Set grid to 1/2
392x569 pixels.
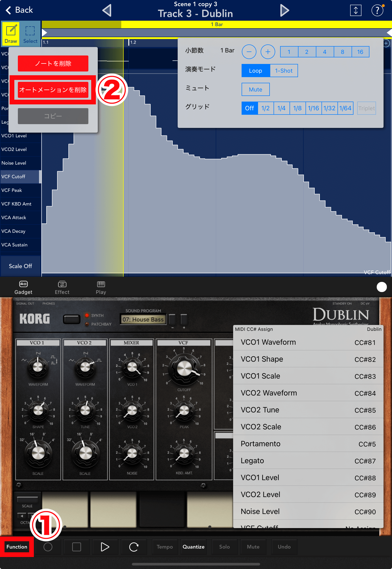(x=266, y=108)
